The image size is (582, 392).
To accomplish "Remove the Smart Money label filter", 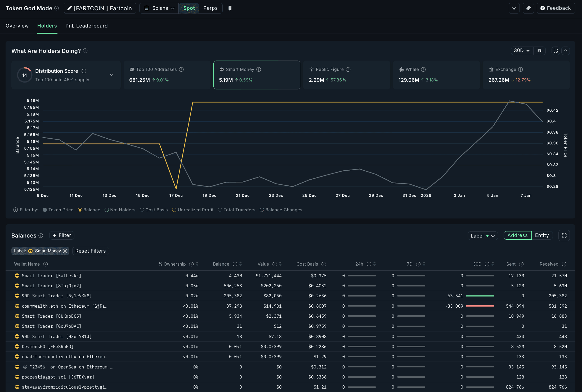I will (65, 251).
